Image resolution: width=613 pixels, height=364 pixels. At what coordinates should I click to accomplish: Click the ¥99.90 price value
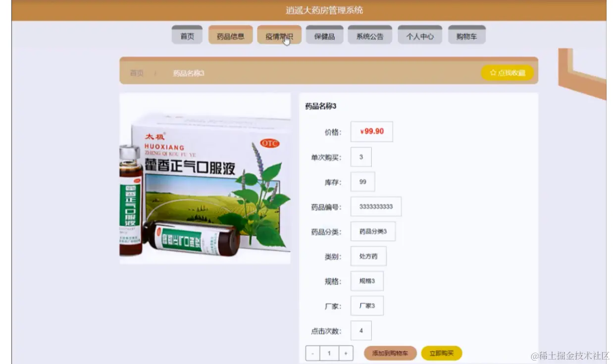pos(372,132)
